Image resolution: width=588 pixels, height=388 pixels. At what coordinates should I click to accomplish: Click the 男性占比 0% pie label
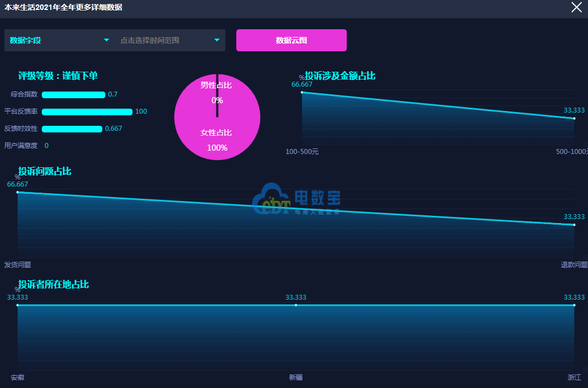click(x=216, y=86)
